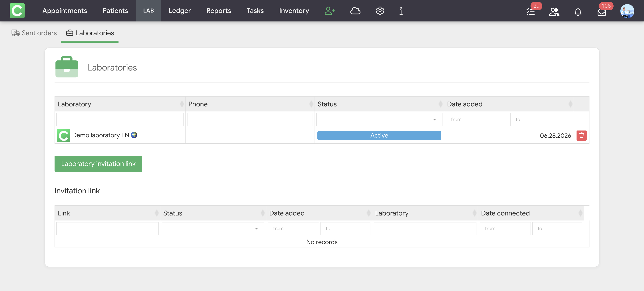Screen dimensions: 644x291
Task: Switch to Laboratories tab
Action: click(90, 33)
